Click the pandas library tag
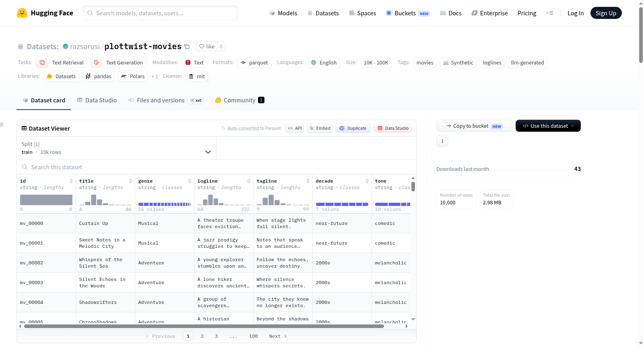This screenshot has width=644, height=347. [x=99, y=76]
